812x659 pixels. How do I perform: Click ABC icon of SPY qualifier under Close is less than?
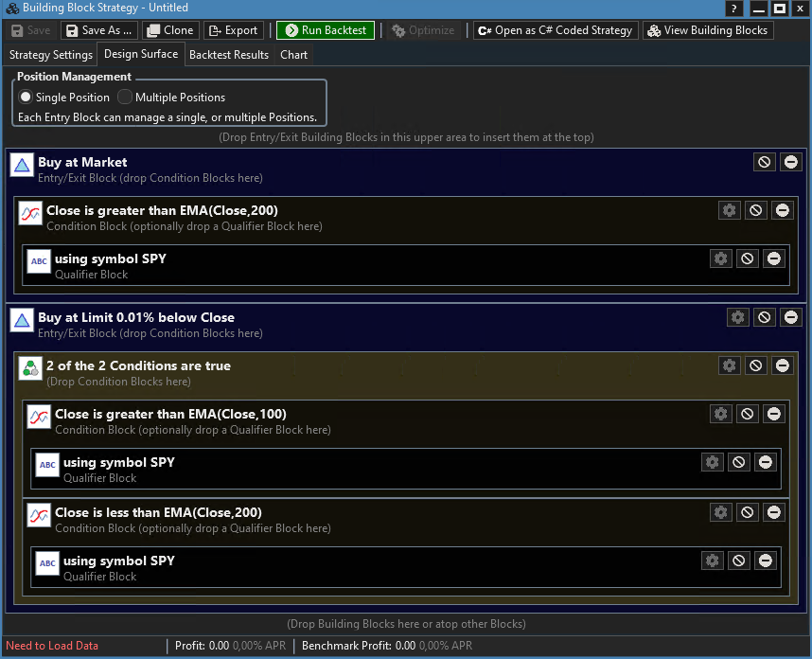click(x=47, y=563)
